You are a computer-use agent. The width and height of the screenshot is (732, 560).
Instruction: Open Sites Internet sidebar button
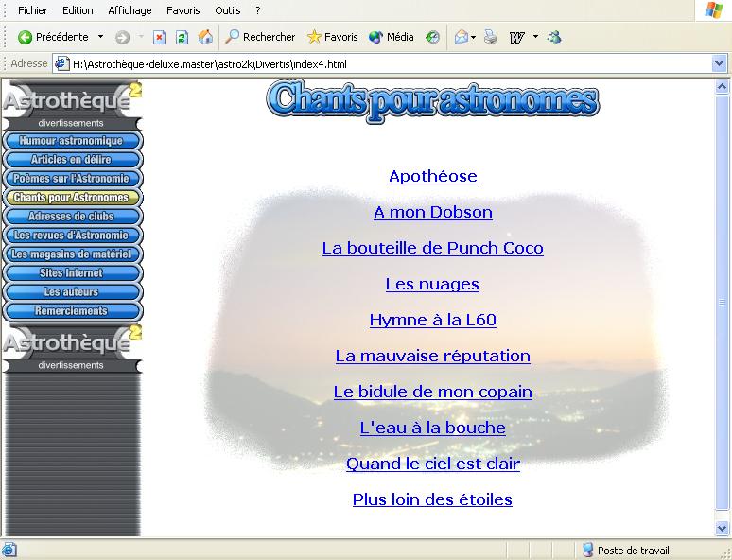72,273
